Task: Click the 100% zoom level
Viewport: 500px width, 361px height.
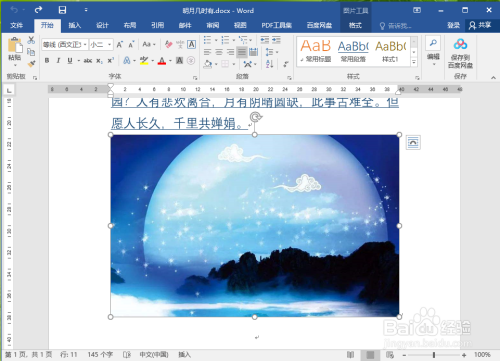Action: tap(482, 355)
